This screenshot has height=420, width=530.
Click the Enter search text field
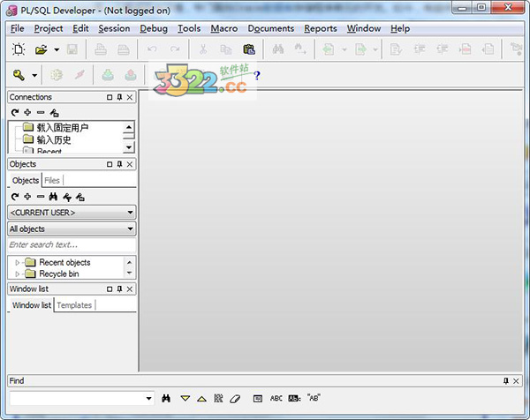(72, 244)
